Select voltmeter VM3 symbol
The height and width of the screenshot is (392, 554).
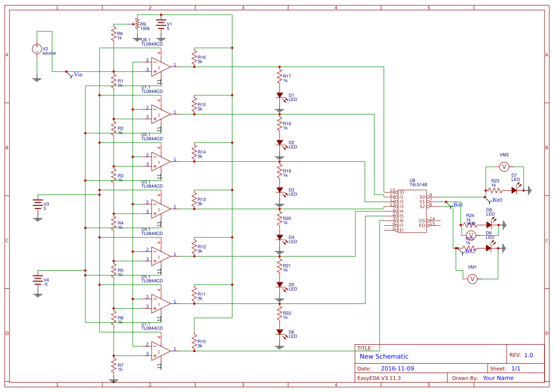tap(504, 166)
